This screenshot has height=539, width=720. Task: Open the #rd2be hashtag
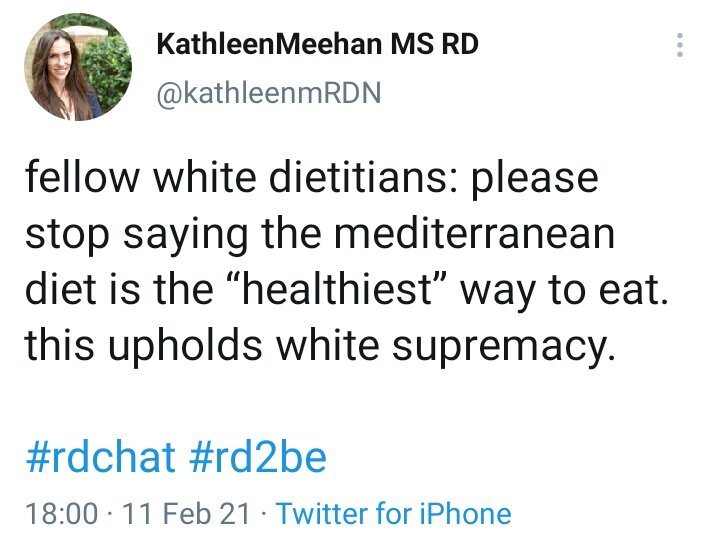coord(257,457)
